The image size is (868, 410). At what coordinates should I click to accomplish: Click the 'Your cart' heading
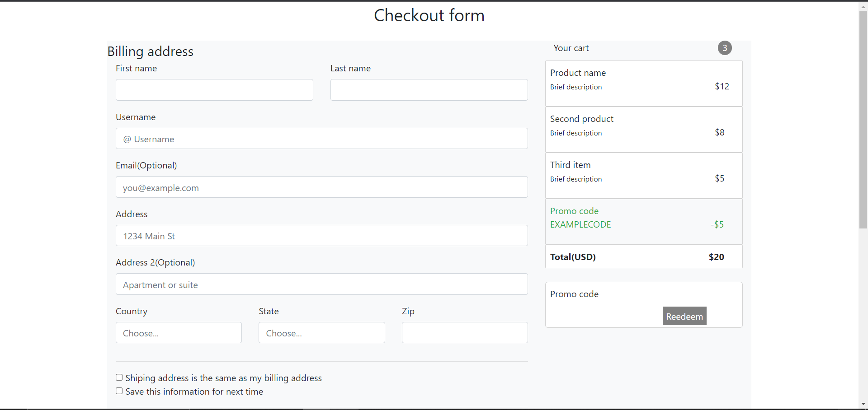[571, 48]
